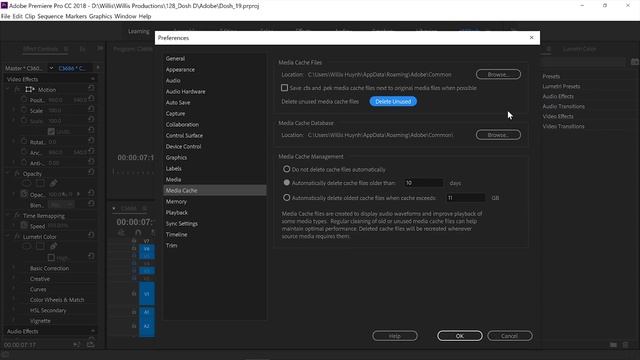This screenshot has width=640, height=360.
Task: Toggle Opacity value stopwatch
Action: click(24, 194)
